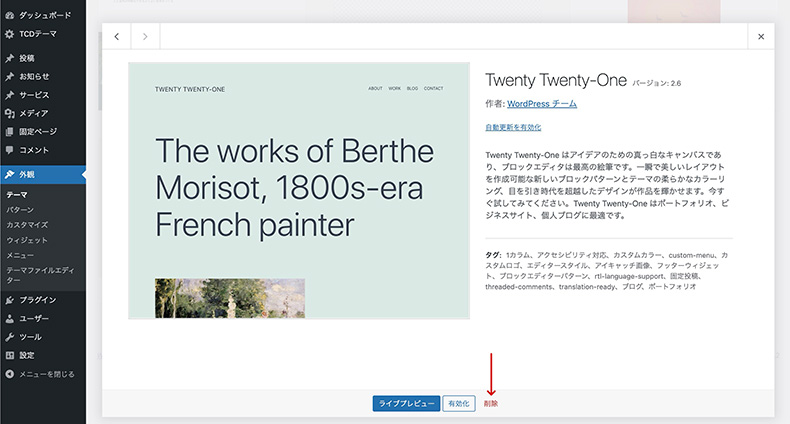Click the TCD theme gear icon
790x424 pixels.
[10, 34]
